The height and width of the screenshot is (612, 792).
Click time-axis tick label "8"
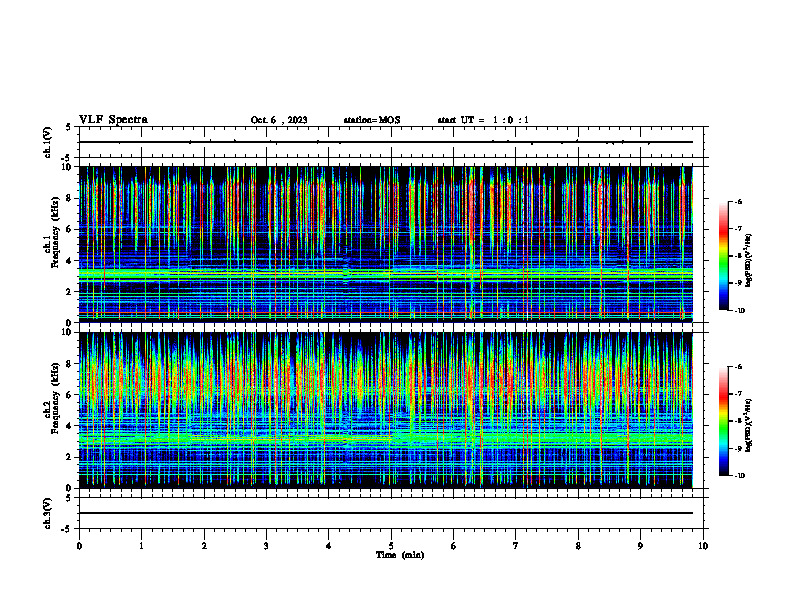tap(578, 546)
